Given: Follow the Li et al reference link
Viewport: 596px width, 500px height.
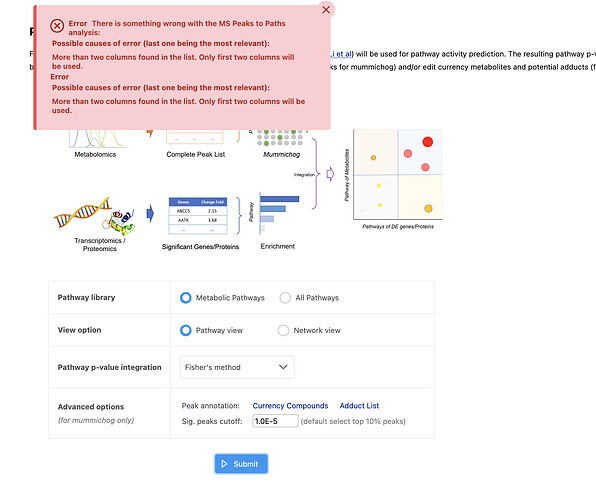Looking at the screenshot, I should (341, 54).
